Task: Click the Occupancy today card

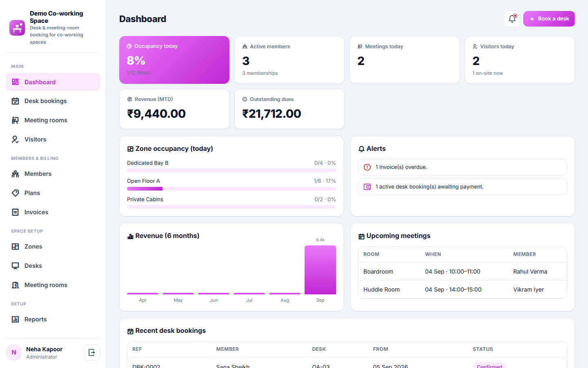Action: [174, 60]
